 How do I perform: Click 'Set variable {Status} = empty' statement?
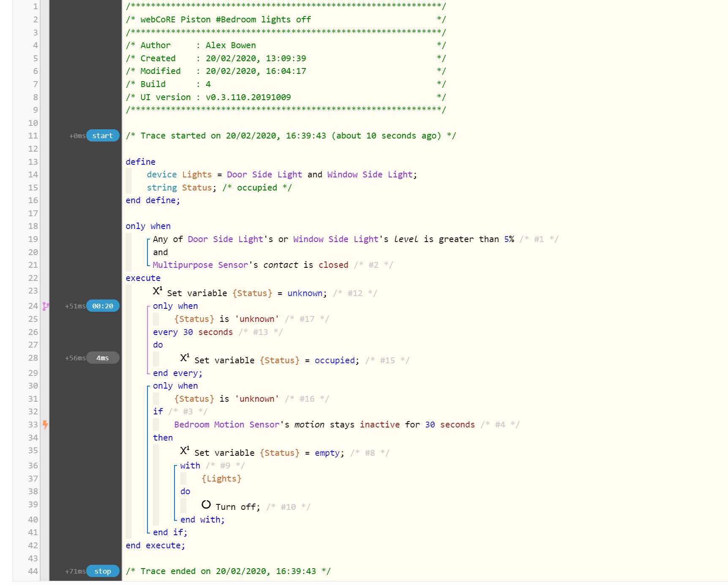coord(269,453)
